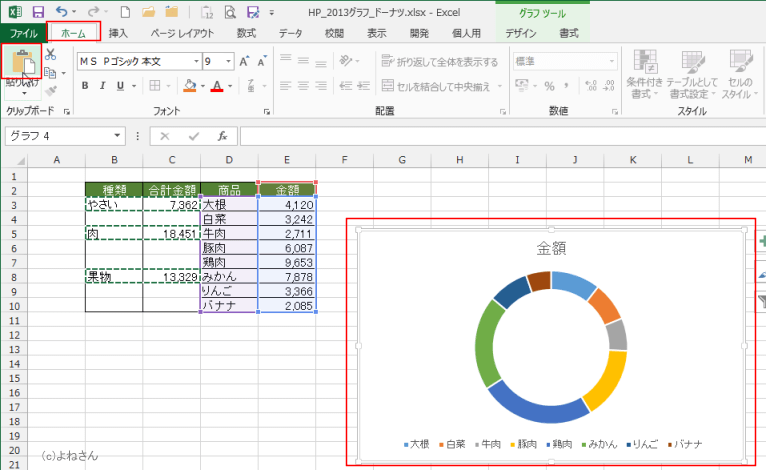Switch to the 挿入 (Insert) tab

coord(118,33)
